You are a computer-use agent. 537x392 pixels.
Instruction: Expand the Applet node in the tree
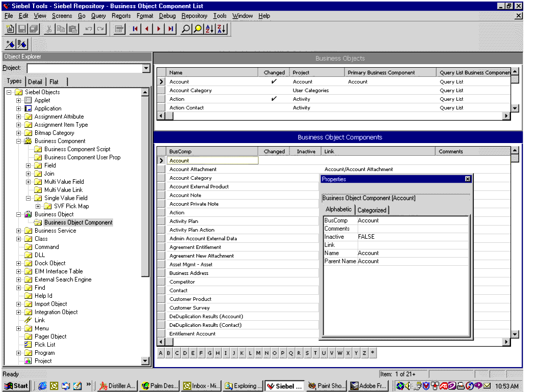coord(19,100)
